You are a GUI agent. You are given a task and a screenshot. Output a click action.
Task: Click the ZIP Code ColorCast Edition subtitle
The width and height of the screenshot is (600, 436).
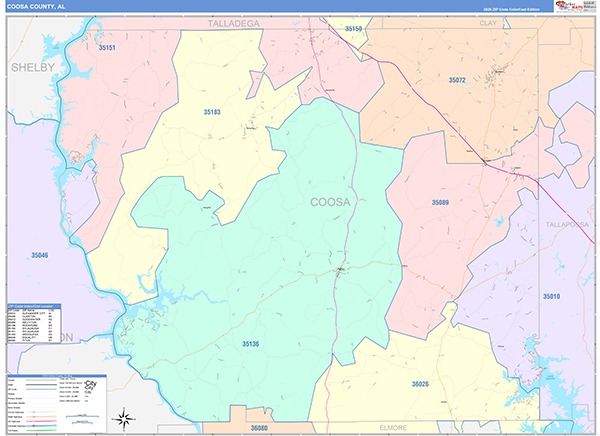click(511, 9)
